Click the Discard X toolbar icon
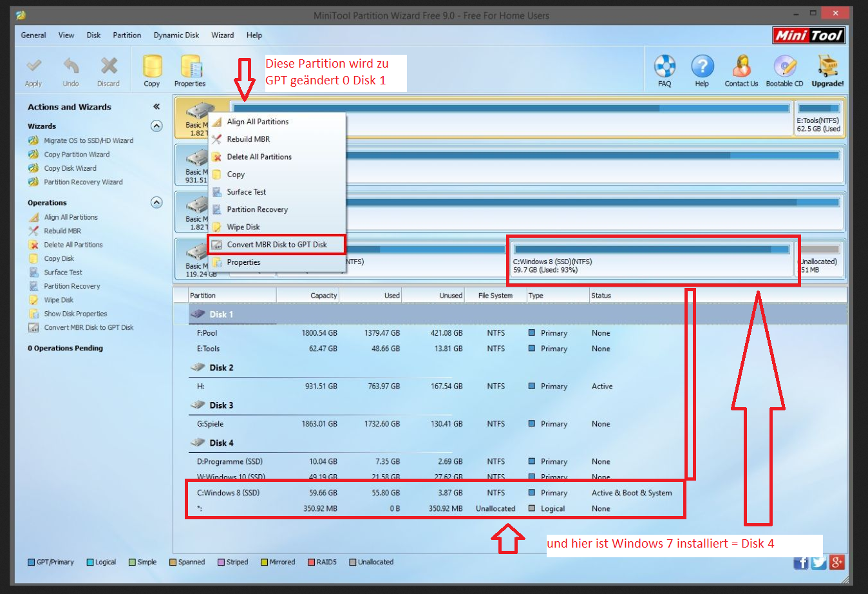This screenshot has height=594, width=868. point(109,66)
